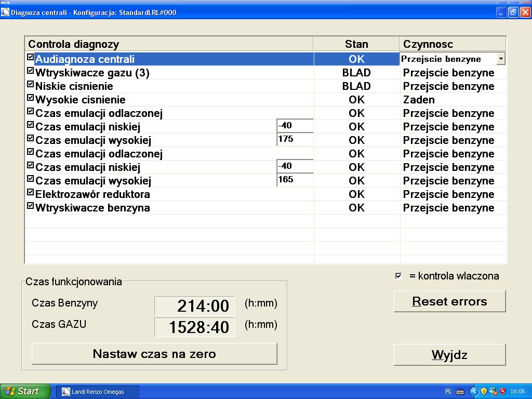
Task: Toggle the Wtryskiwacze gazu (3) checkbox
Action: (31, 71)
